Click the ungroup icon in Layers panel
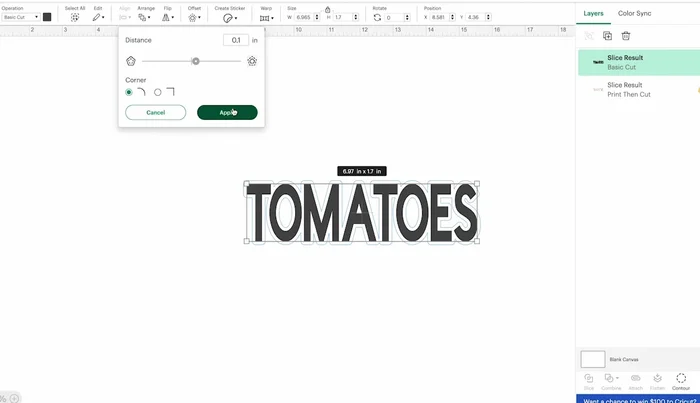 click(x=589, y=36)
